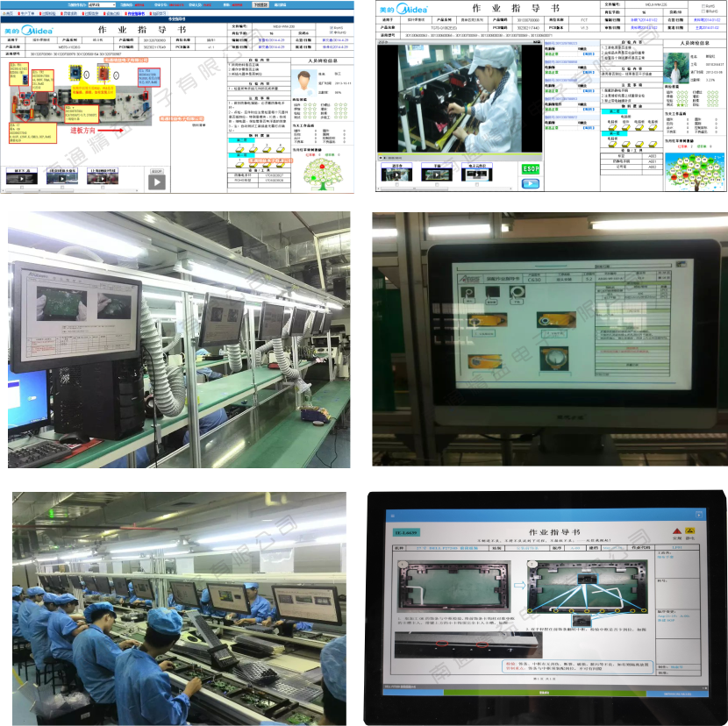This screenshot has height=726, width=728.
Task: Open the dropdown in top toolbar
Action: 102,4
